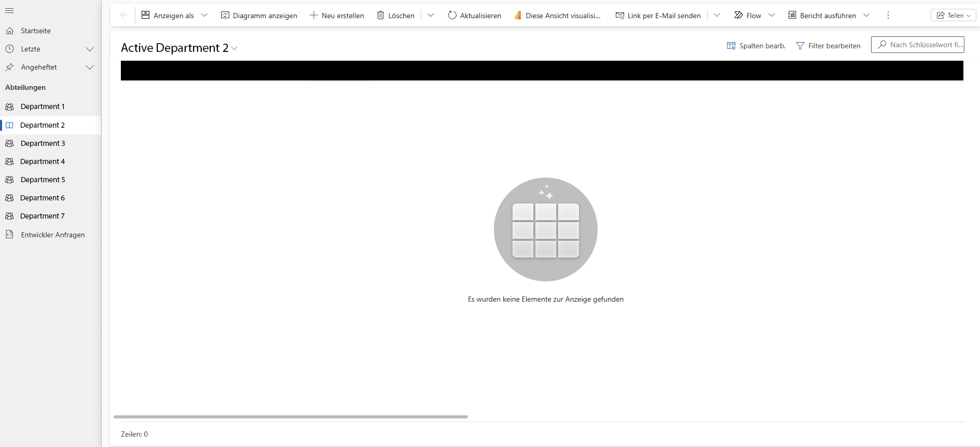Expand the Letzte recent items list

pos(90,49)
